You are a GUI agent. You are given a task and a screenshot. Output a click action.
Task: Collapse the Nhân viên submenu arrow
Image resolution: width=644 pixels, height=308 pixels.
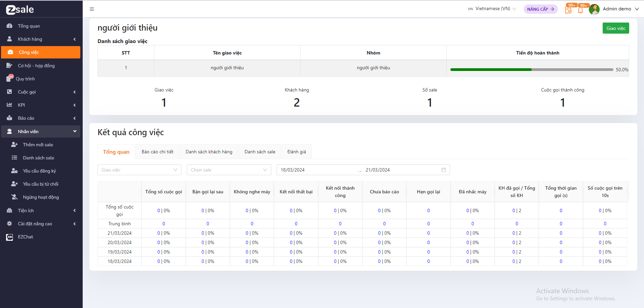[x=75, y=131]
